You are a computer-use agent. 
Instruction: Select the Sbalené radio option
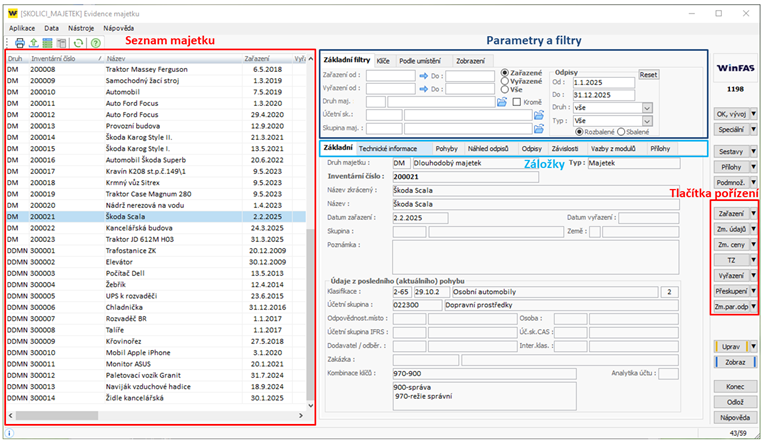click(x=621, y=132)
